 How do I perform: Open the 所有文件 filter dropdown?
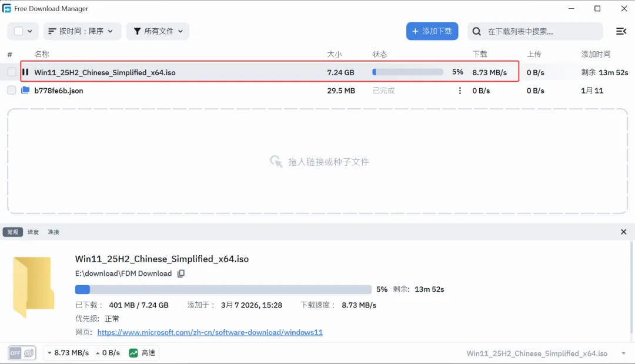point(158,31)
